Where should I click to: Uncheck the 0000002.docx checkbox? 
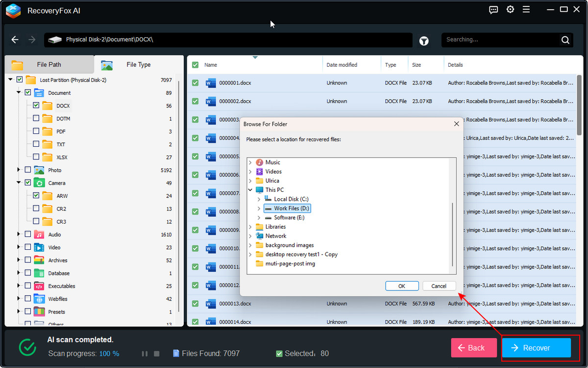(x=195, y=101)
